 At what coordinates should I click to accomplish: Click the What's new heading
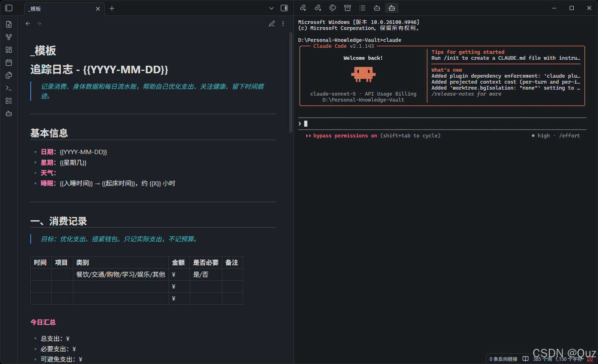click(447, 70)
